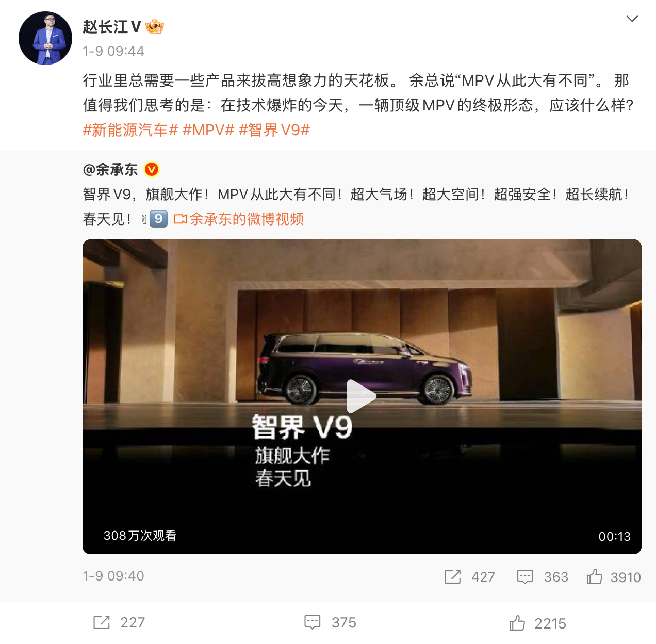
Task: Open the post options chevron menu
Action: coord(632,19)
